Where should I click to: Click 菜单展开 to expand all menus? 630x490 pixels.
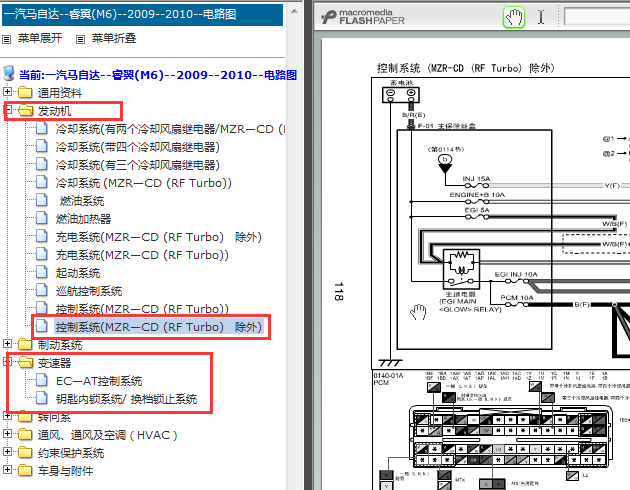(x=40, y=38)
